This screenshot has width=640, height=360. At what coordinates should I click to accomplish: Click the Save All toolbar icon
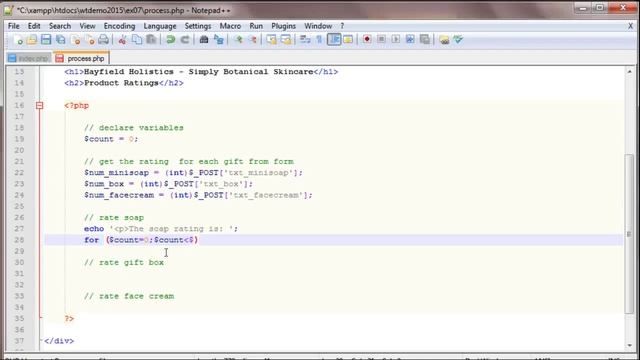point(61,40)
